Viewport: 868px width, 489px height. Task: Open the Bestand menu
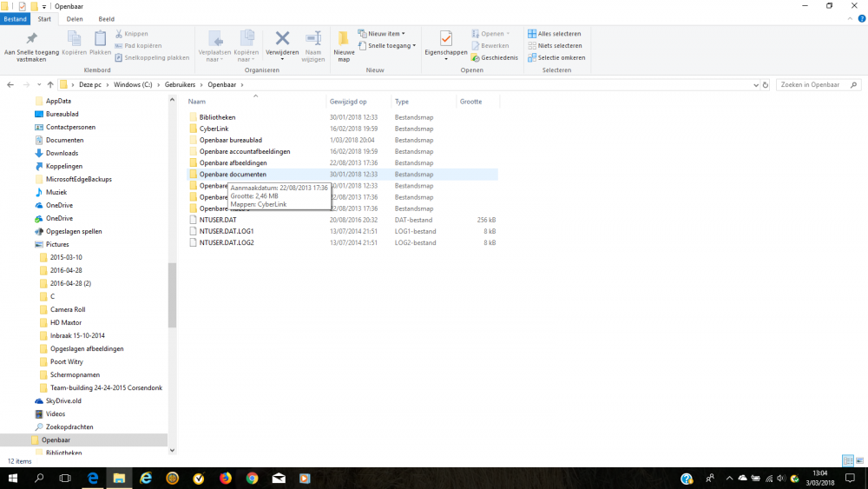16,18
